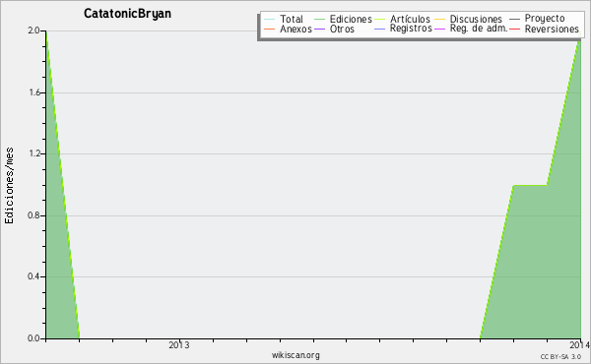Click the 0.4 y-axis value
This screenshot has width=591, height=364.
pyautogui.click(x=33, y=276)
